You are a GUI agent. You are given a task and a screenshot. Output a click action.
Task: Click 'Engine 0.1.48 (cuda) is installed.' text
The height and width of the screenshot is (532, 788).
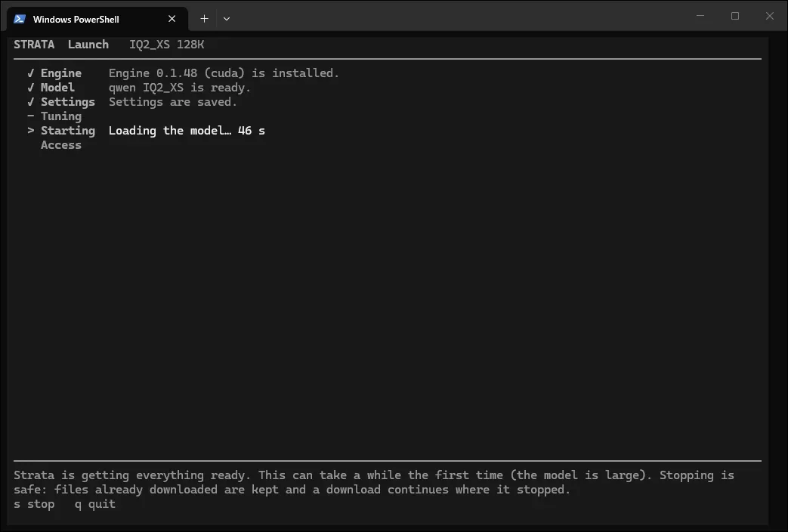(224, 73)
